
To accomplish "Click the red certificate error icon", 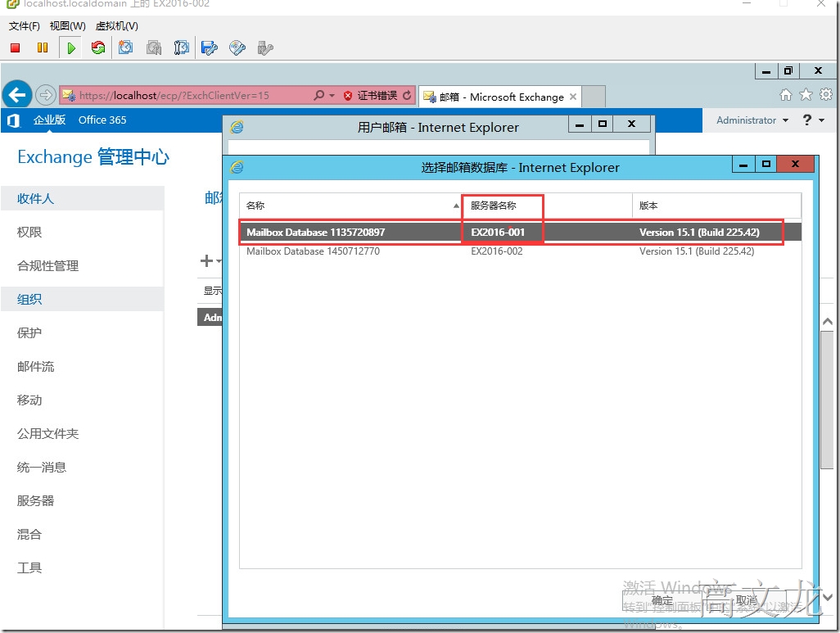I will 348,96.
